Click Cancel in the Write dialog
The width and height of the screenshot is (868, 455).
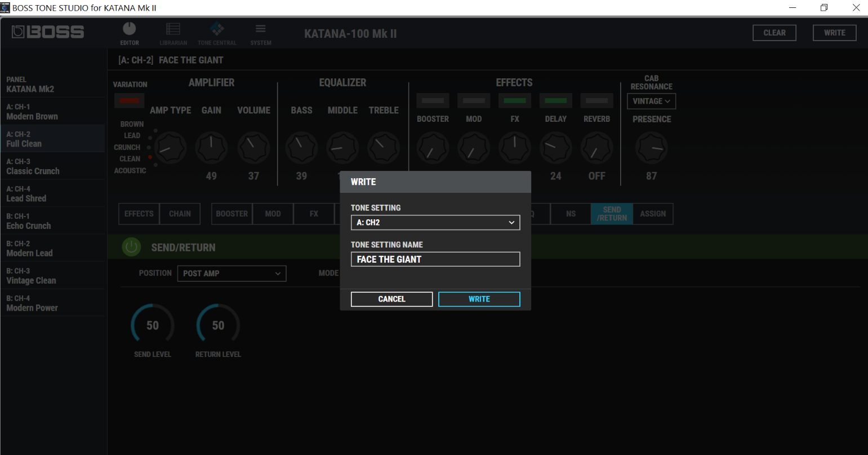click(391, 299)
